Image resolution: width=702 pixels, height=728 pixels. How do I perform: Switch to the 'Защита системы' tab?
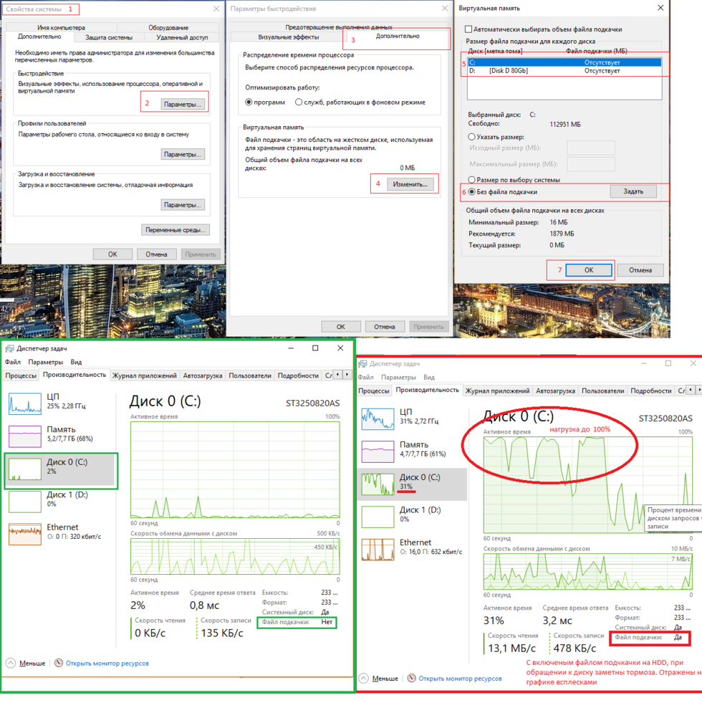109,37
